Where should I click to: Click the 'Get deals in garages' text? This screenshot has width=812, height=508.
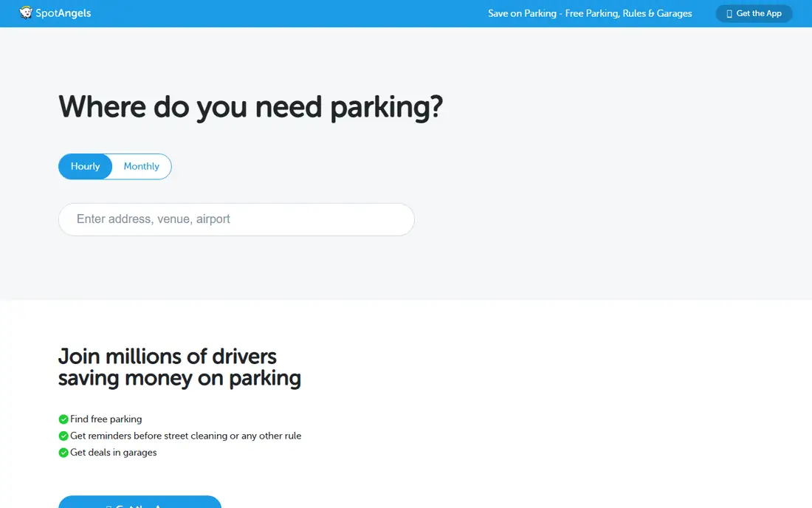[x=114, y=453]
